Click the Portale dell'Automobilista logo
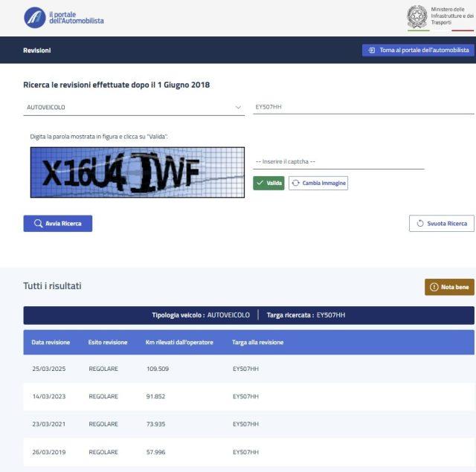The width and height of the screenshot is (476, 472). click(x=34, y=17)
